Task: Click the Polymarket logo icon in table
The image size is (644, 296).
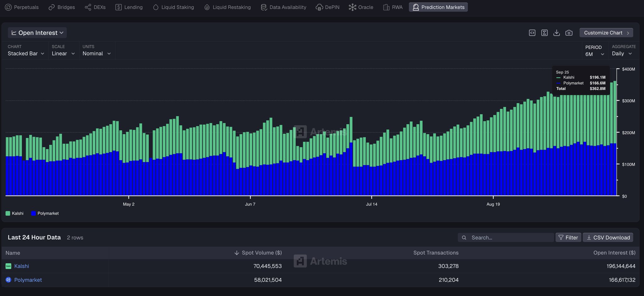Action: pos(8,280)
